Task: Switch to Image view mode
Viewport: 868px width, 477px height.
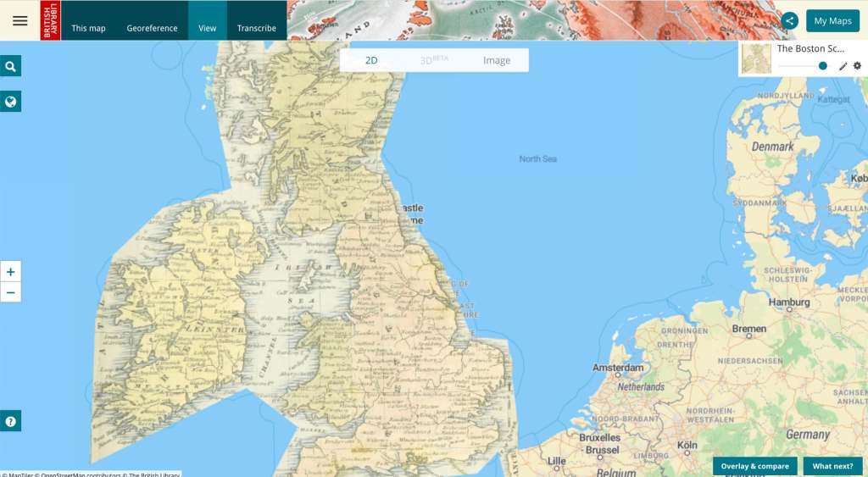Action: (x=497, y=60)
